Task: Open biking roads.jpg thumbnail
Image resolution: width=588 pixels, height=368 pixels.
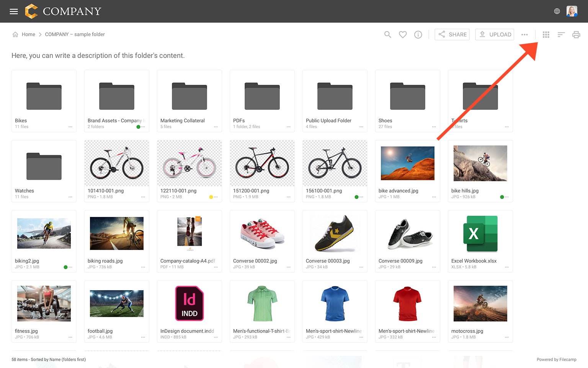Action: point(117,233)
